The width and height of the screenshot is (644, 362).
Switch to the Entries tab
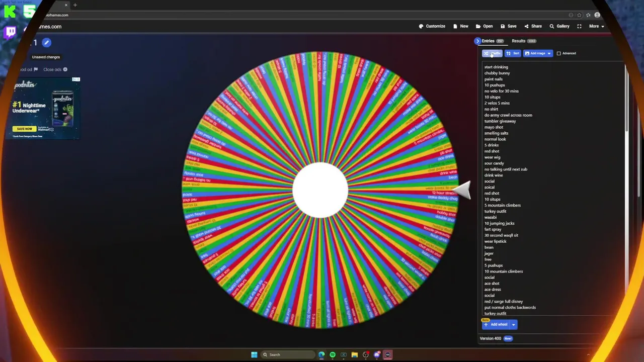pyautogui.click(x=493, y=41)
